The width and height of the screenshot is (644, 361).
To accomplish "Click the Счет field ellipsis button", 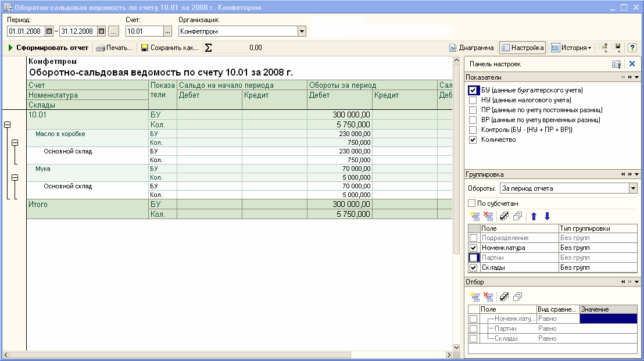I will (167, 31).
